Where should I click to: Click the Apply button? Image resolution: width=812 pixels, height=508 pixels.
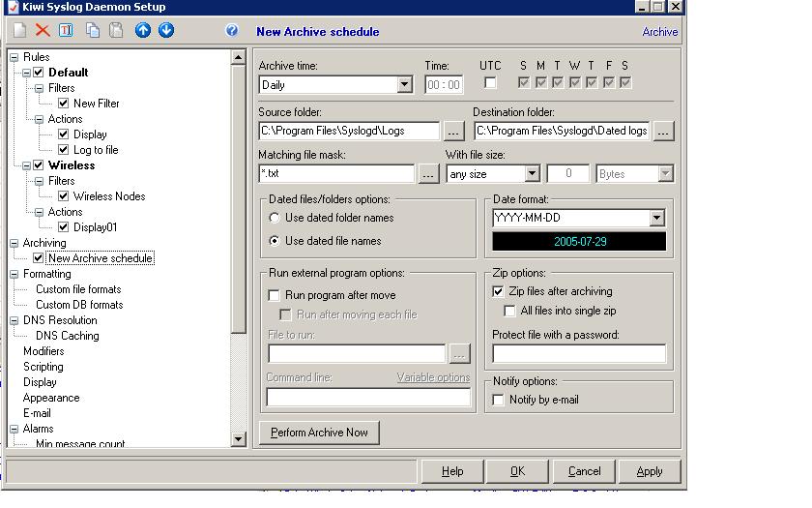(650, 471)
